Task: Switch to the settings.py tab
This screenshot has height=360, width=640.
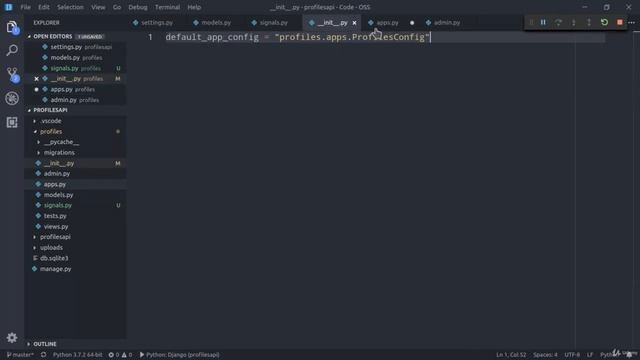Action: coord(156,23)
